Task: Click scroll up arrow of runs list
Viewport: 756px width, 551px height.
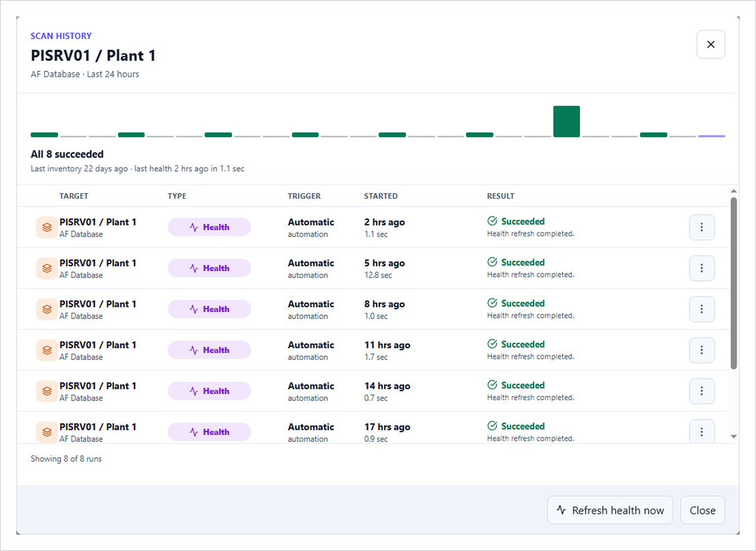Action: pyautogui.click(x=733, y=191)
